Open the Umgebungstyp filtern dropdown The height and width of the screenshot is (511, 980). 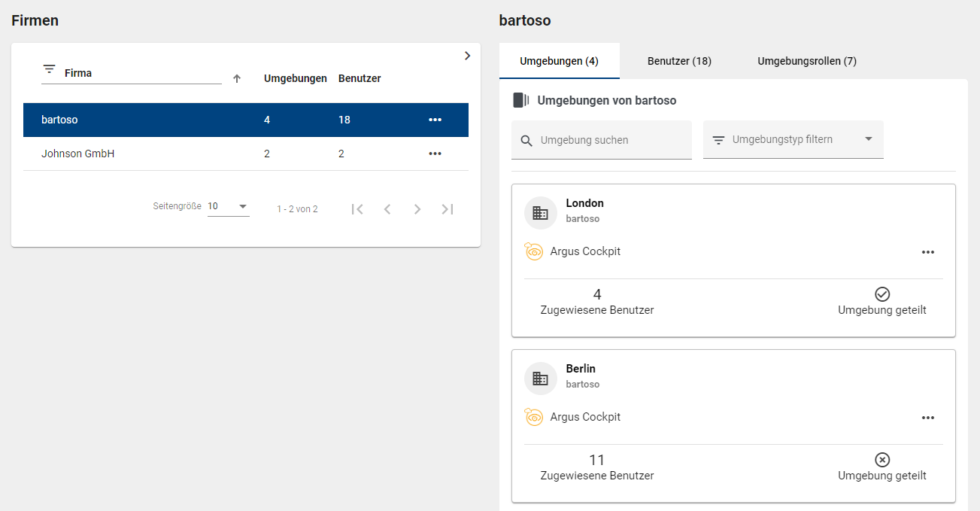click(x=793, y=140)
